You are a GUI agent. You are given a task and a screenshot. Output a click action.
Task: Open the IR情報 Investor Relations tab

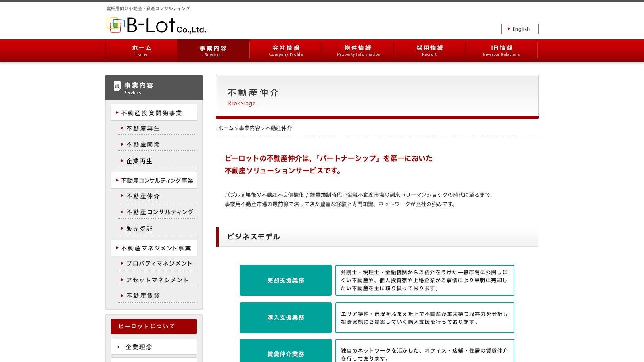coord(502,50)
